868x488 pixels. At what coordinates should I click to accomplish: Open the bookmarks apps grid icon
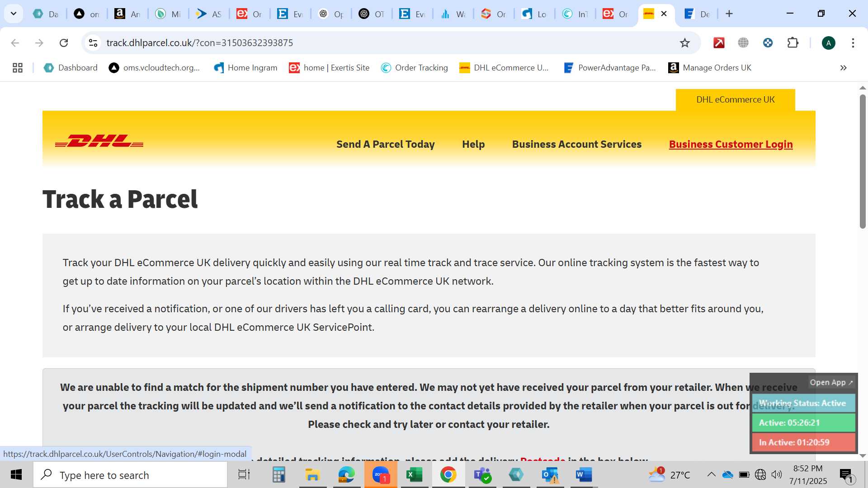(x=18, y=68)
